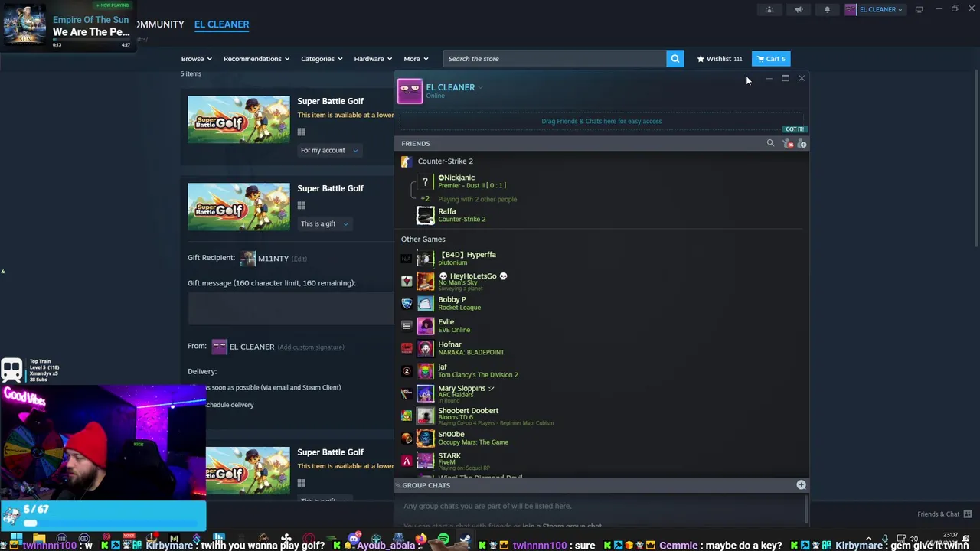Open Shoobert Doobert avatar playing Bloons TD 6
The height and width of the screenshot is (551, 980).
[x=425, y=416]
